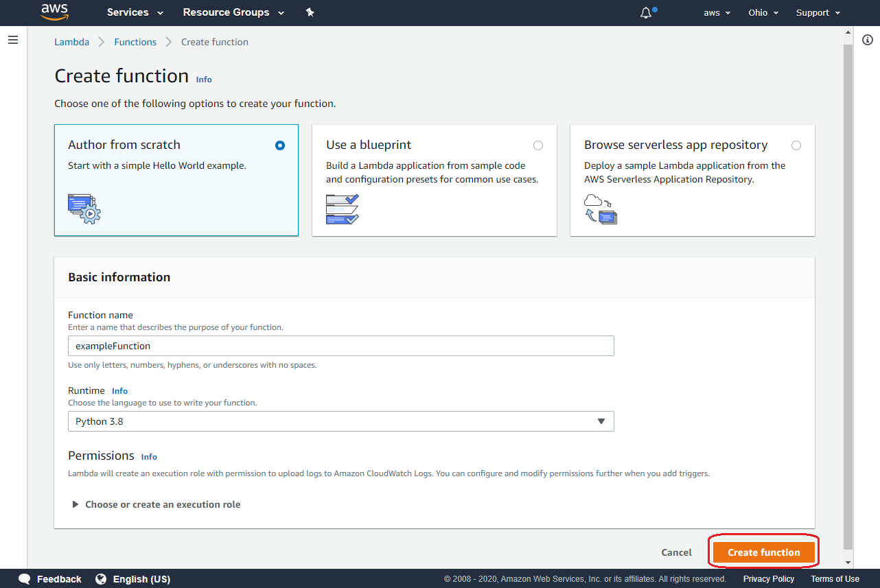Open the aws account dropdown
Image resolution: width=880 pixels, height=588 pixels.
(717, 13)
